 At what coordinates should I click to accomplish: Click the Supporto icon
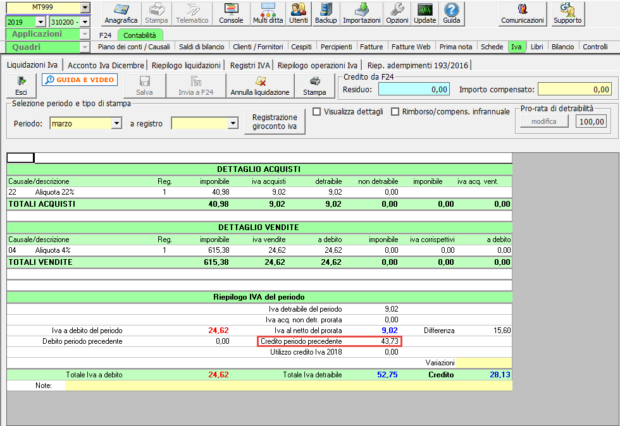pos(566,14)
